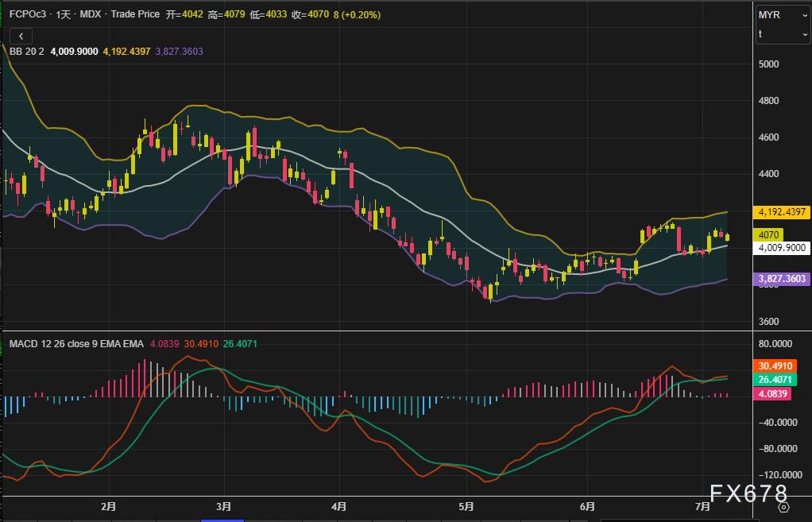Click the FCPOc3 symbol title
Screen dimensions: 812x522
click(x=27, y=14)
